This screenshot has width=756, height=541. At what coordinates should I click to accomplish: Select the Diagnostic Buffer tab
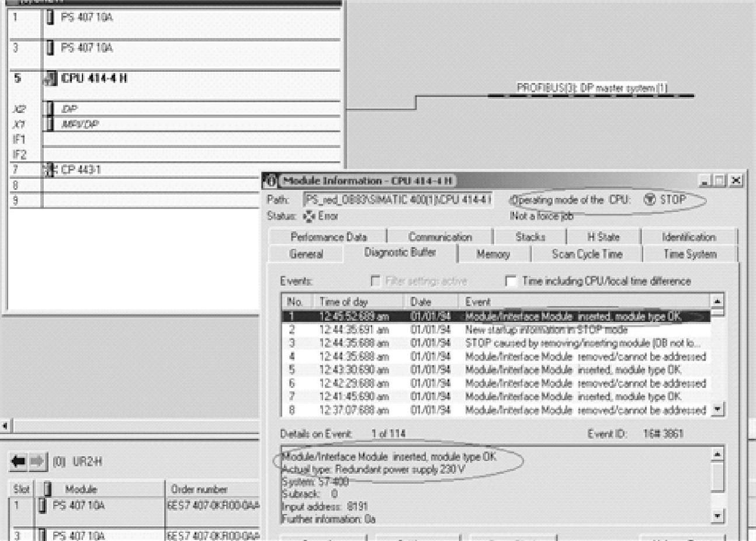pyautogui.click(x=400, y=253)
